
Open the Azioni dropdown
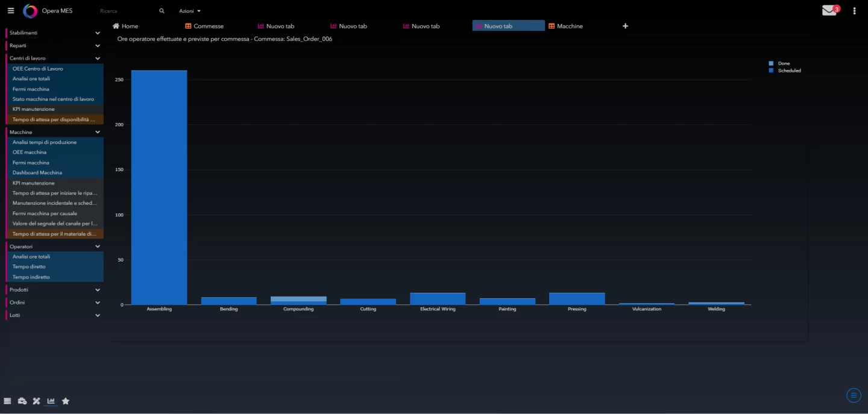coord(190,11)
